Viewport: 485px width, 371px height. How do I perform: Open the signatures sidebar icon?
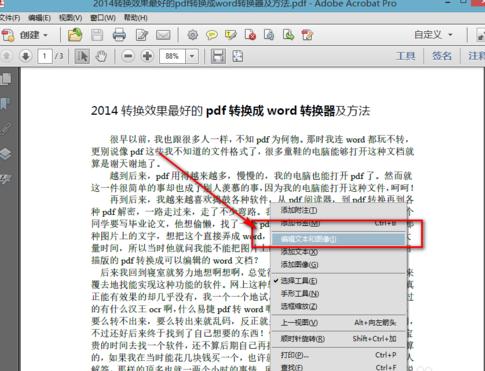click(x=6, y=179)
